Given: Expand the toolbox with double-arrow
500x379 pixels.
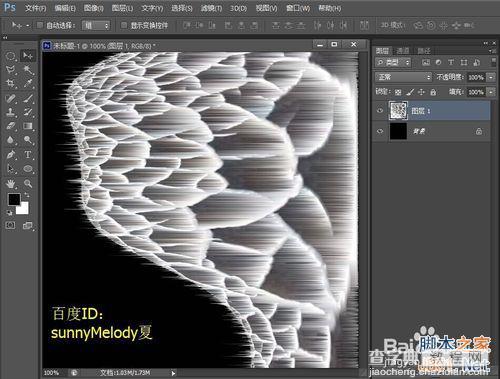Looking at the screenshot, I should pos(5,38).
